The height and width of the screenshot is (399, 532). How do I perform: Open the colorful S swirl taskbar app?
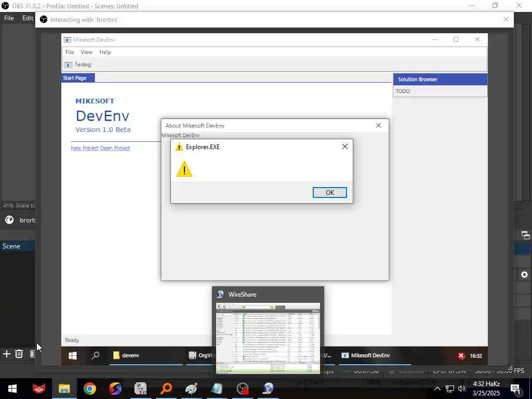[115, 389]
